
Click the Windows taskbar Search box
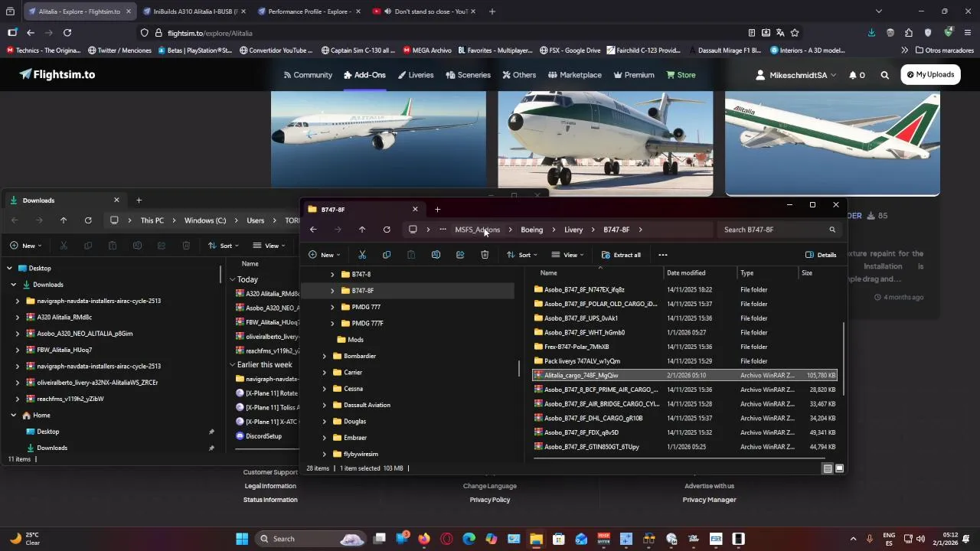coord(309,539)
